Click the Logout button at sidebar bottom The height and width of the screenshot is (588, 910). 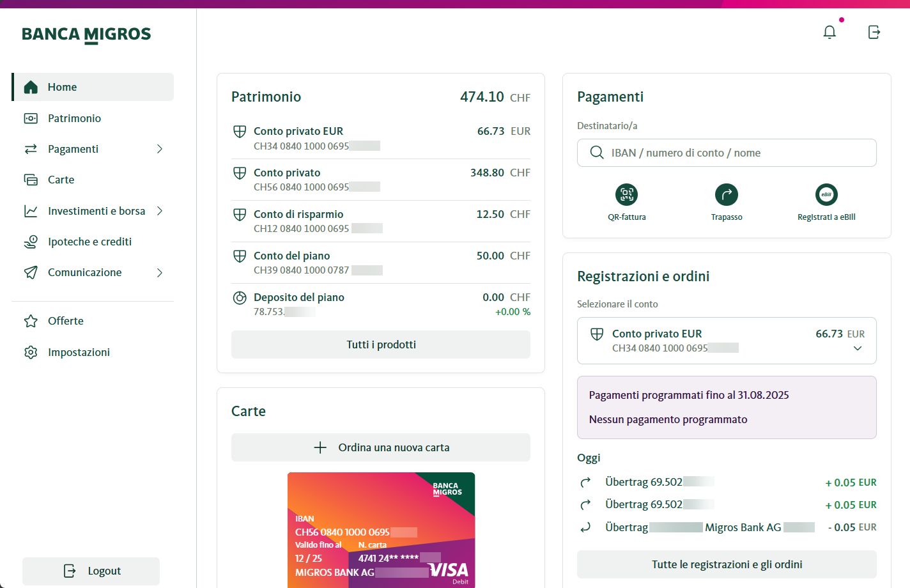[x=91, y=571]
